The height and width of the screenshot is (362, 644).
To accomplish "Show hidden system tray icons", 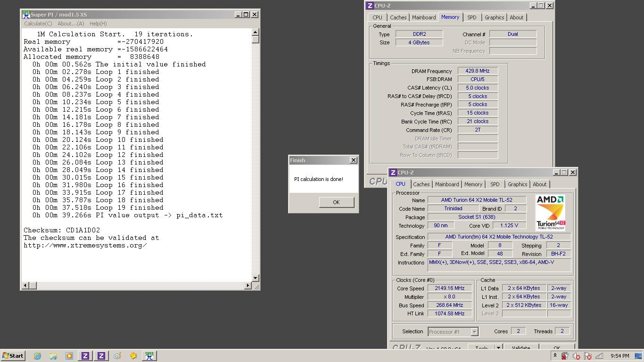I will point(555,356).
